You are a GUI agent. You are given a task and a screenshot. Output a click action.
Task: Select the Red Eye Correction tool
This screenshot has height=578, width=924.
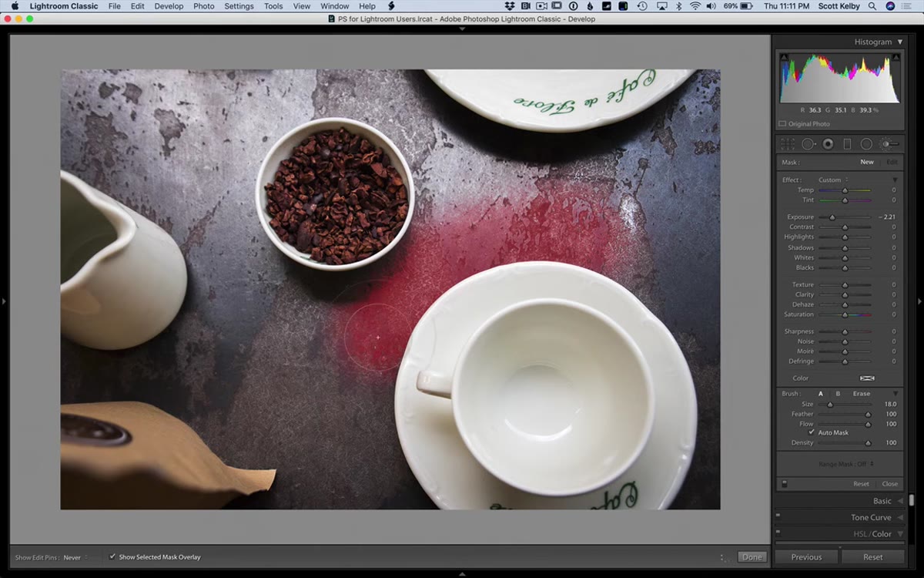pos(828,144)
